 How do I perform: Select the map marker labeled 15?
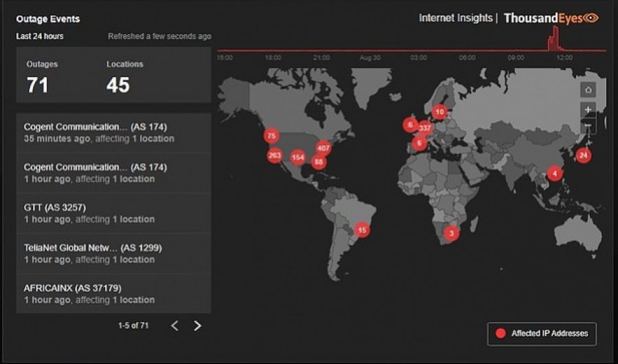click(x=362, y=230)
